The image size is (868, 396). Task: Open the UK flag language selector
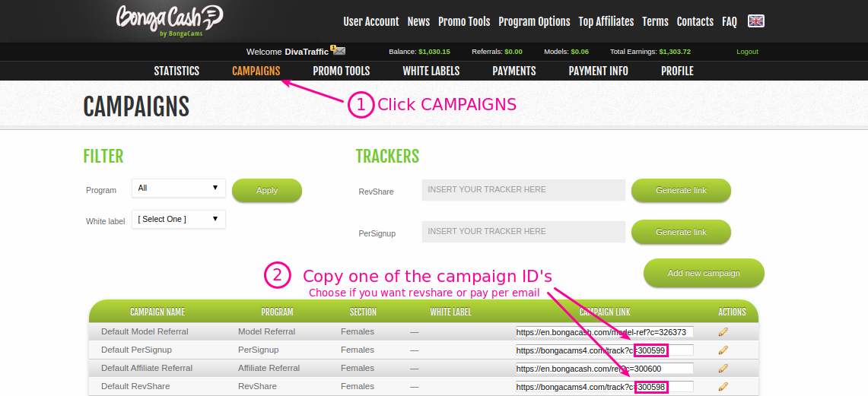coord(756,21)
